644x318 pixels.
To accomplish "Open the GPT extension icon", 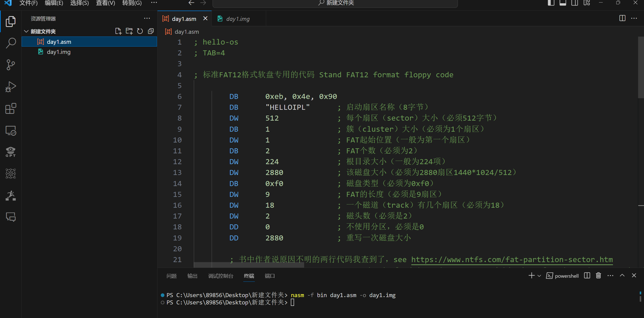I will click(x=11, y=152).
